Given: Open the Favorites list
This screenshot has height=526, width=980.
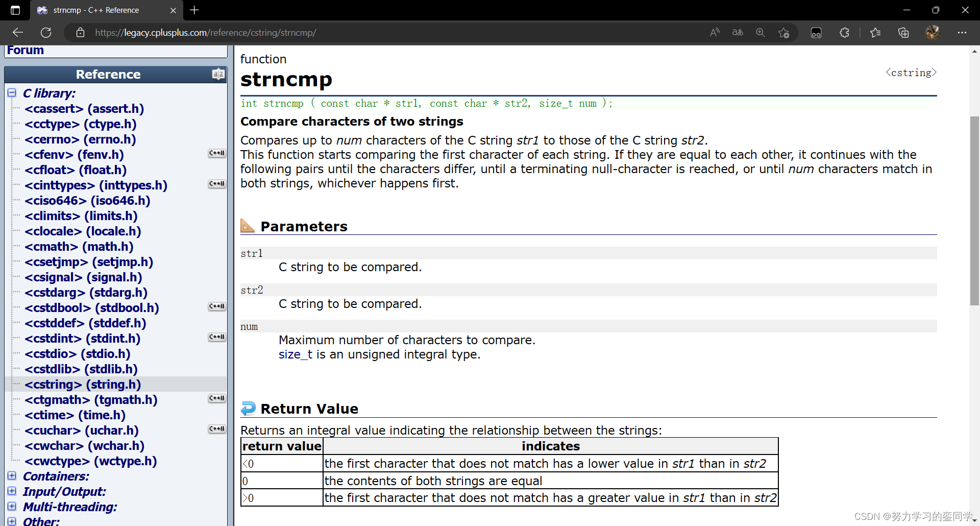Looking at the screenshot, I should [875, 33].
